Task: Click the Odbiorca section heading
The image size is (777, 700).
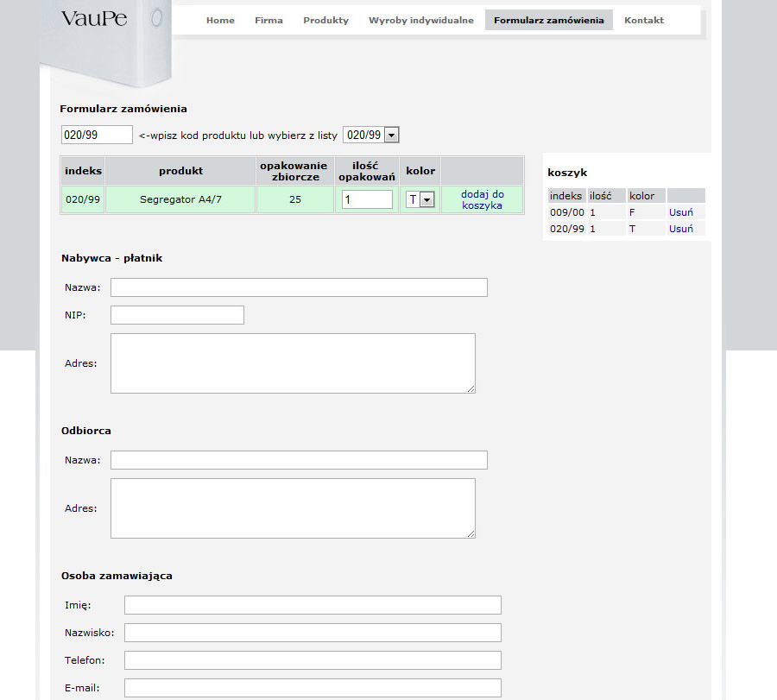Action: click(x=86, y=431)
